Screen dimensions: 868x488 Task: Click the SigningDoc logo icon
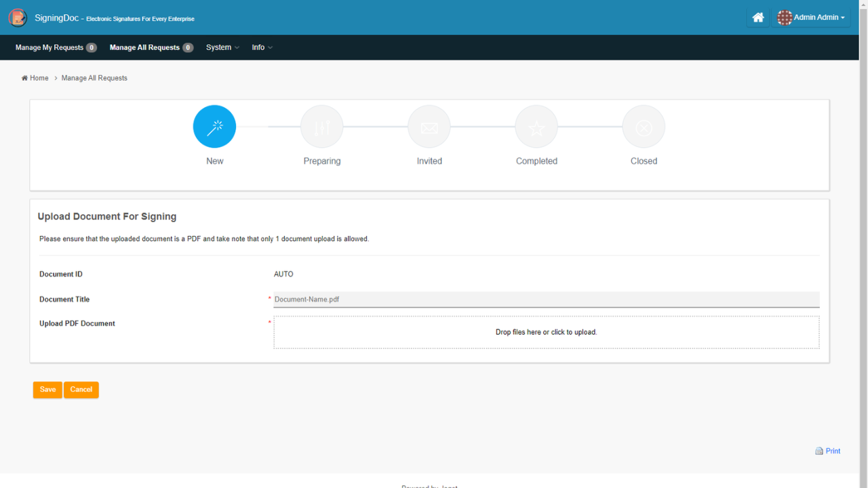click(x=18, y=18)
